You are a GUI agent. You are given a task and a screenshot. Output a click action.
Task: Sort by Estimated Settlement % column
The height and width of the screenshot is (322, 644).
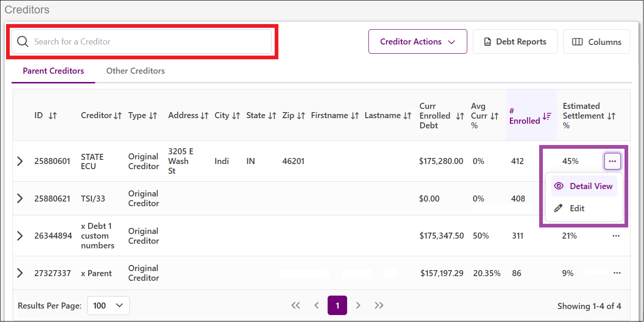[x=612, y=116]
